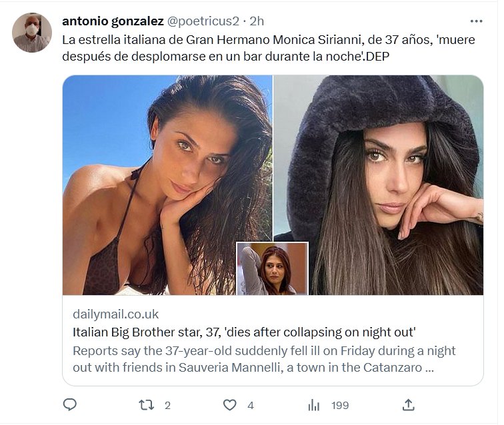Image resolution: width=504 pixels, height=425 pixels.
Task: Open the reply icon under the tweet
Action: pyautogui.click(x=70, y=404)
